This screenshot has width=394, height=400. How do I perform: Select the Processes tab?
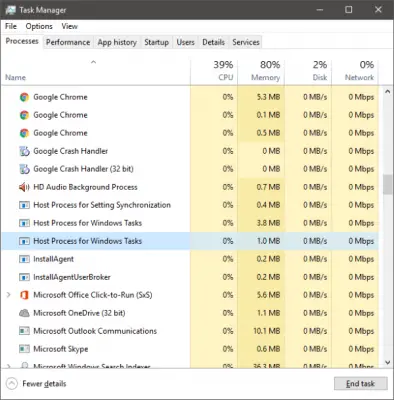click(x=22, y=41)
